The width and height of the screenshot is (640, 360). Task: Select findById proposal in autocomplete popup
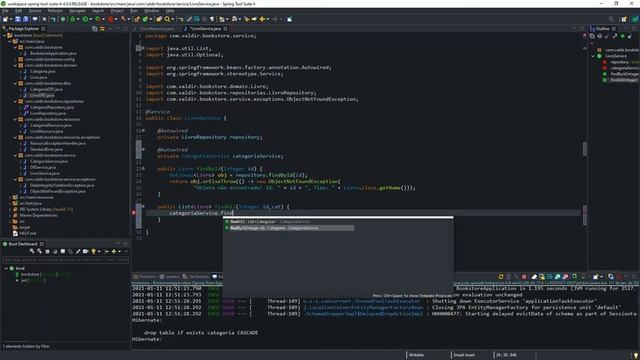(289, 228)
